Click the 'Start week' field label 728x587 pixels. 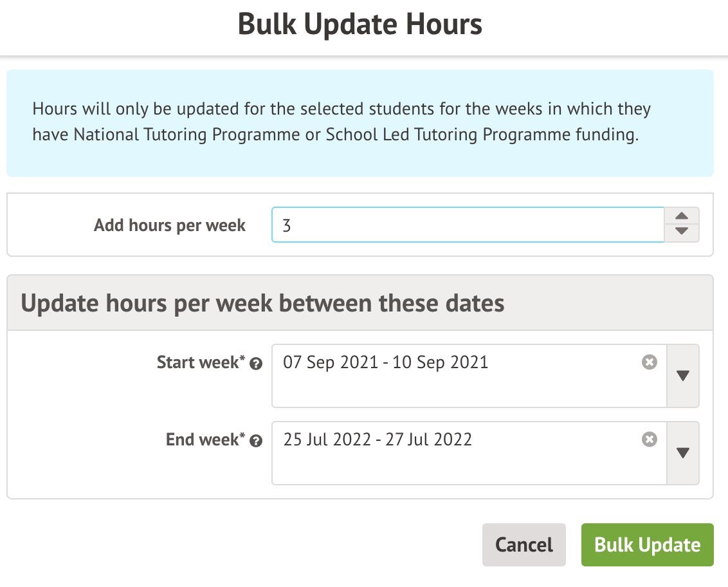(x=197, y=363)
